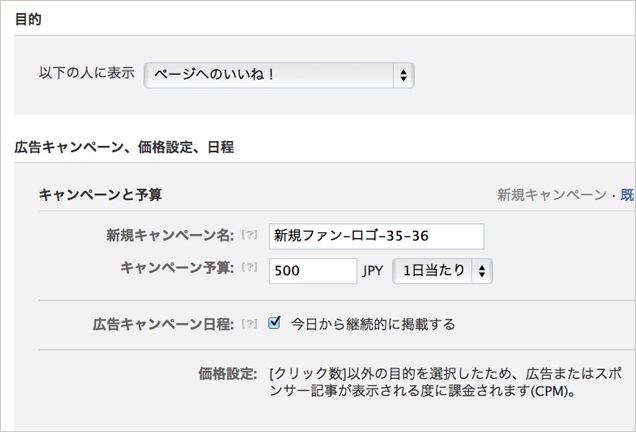Screen dimensions: 636x432
Task: Click into the 新規ファン-ロゴ-35-36 campaign name field
Action: 376,236
